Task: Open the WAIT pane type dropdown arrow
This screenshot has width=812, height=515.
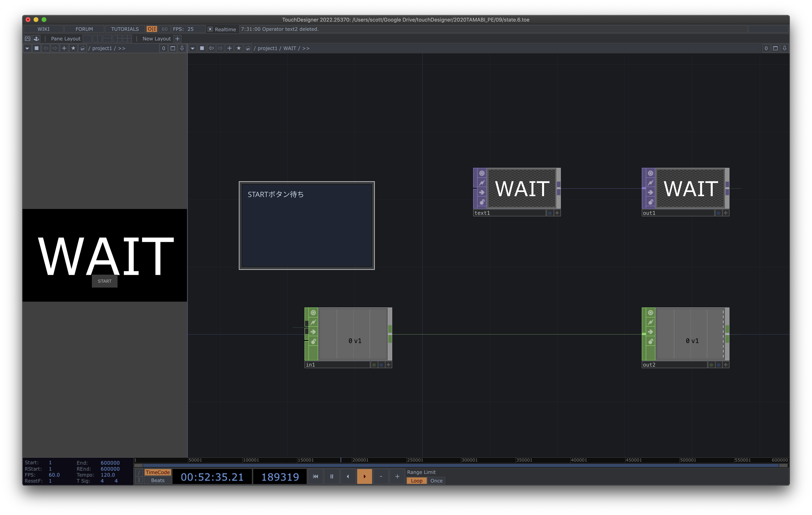Action: pos(192,48)
